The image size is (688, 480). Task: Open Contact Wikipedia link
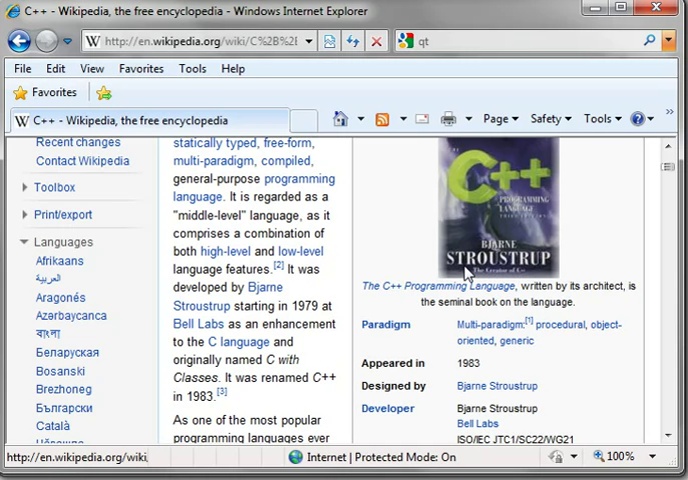tap(82, 161)
